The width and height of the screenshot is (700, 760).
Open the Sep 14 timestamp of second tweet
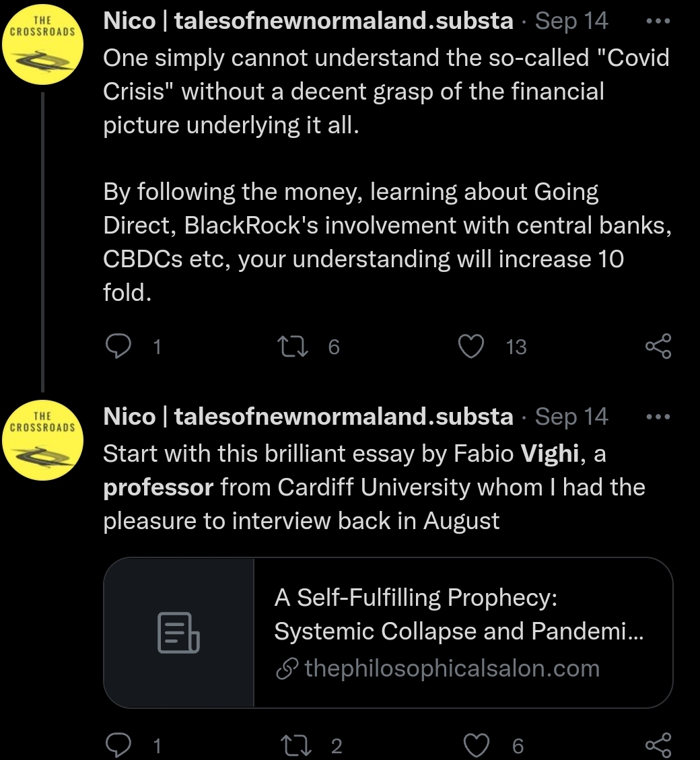571,417
